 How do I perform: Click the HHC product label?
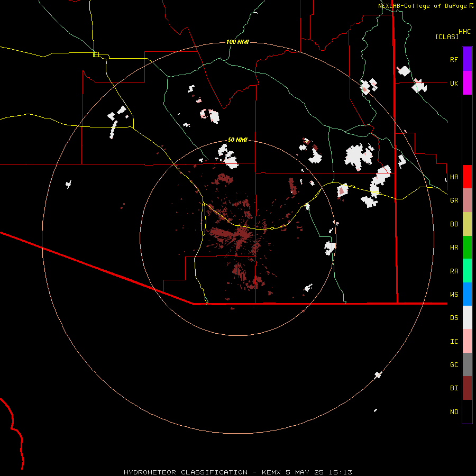click(x=464, y=32)
